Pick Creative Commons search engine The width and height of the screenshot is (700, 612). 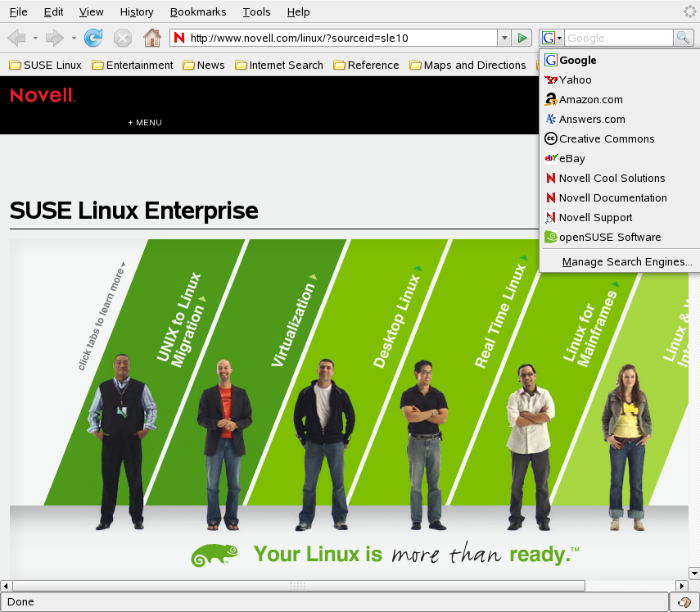tap(620, 138)
